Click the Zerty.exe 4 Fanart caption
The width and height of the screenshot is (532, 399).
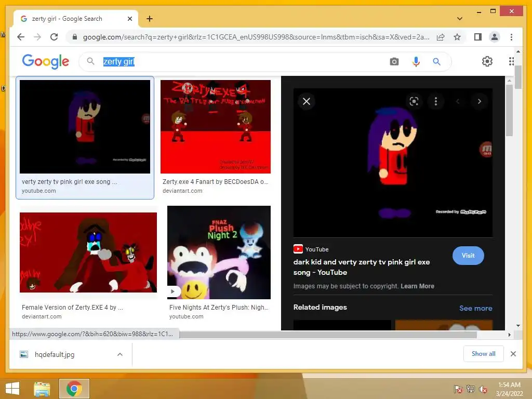coord(216,181)
